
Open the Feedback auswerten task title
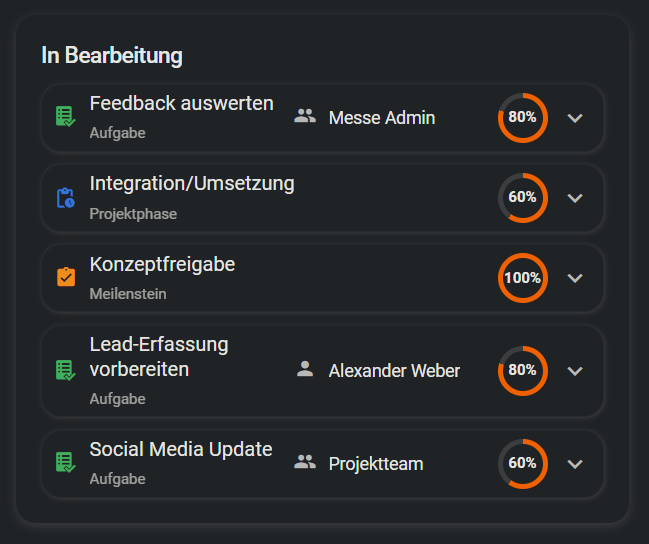click(181, 103)
